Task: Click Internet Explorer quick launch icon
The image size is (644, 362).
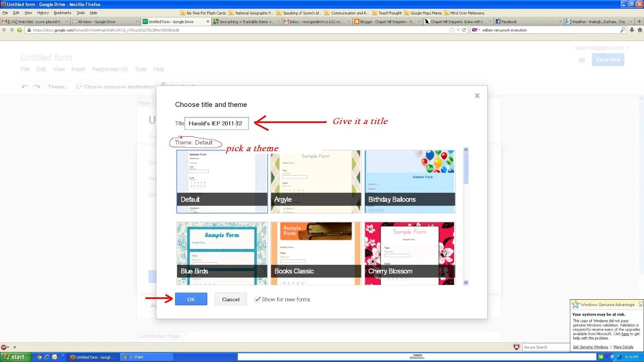Action: coord(47,357)
